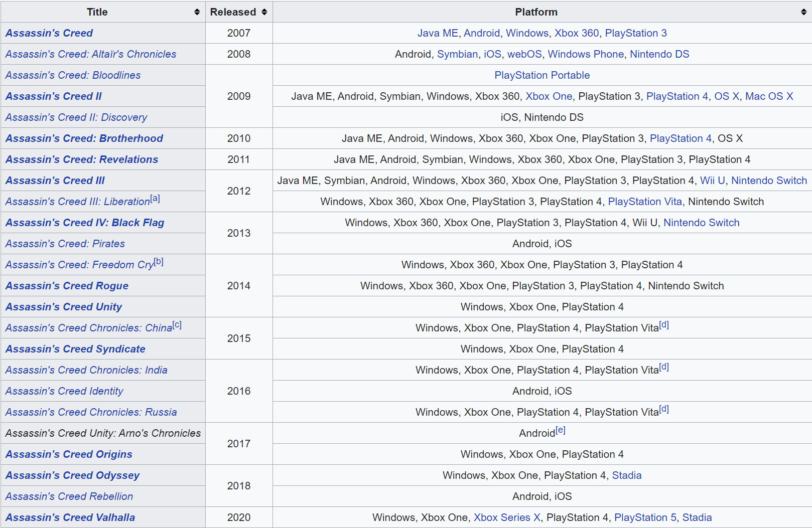Follow the Xbox Series X platform link

coord(507,517)
